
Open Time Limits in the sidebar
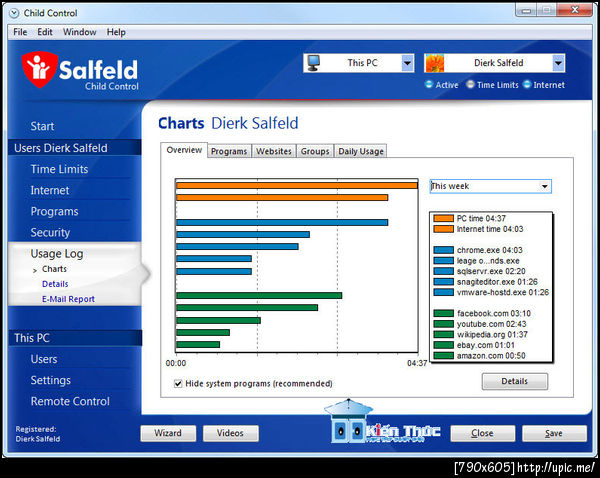[59, 169]
